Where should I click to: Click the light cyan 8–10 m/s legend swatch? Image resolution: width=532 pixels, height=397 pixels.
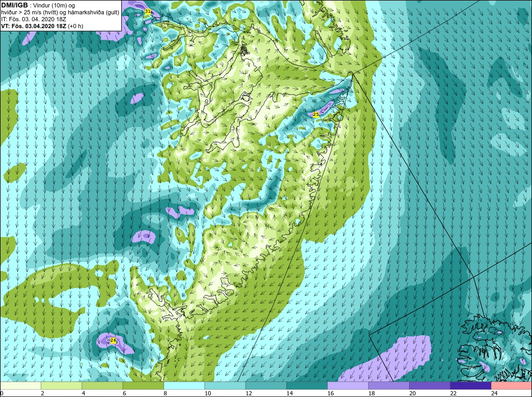coord(184,386)
